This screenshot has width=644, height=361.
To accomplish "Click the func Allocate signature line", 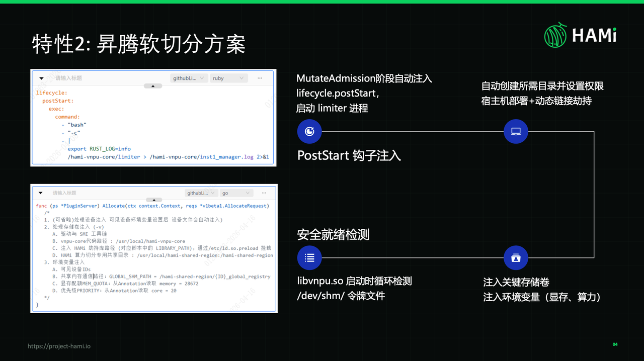I will (x=152, y=206).
